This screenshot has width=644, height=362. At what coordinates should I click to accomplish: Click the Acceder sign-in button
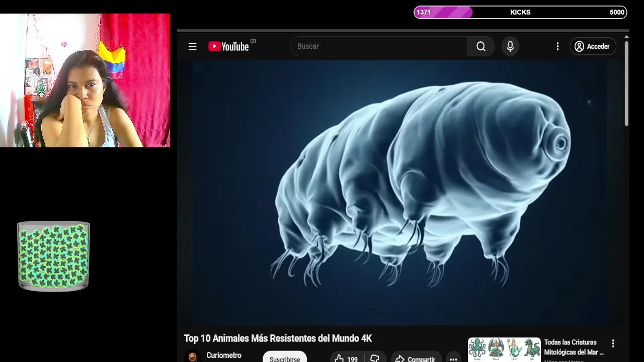593,46
